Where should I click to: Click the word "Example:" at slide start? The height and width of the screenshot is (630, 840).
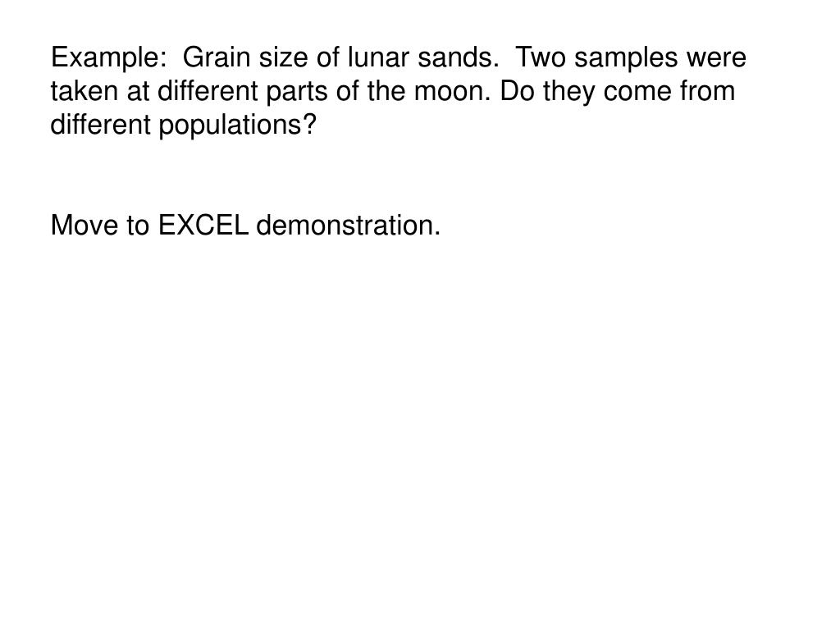pos(109,58)
